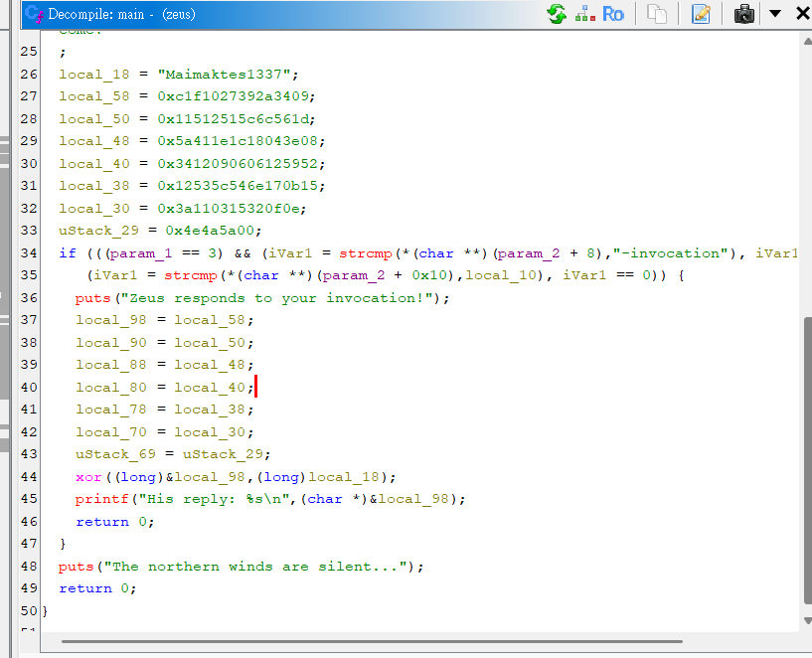Screen dimensions: 812x658
Task: Click the "Decompile: main - (zeus)" title text
Action: point(121,14)
